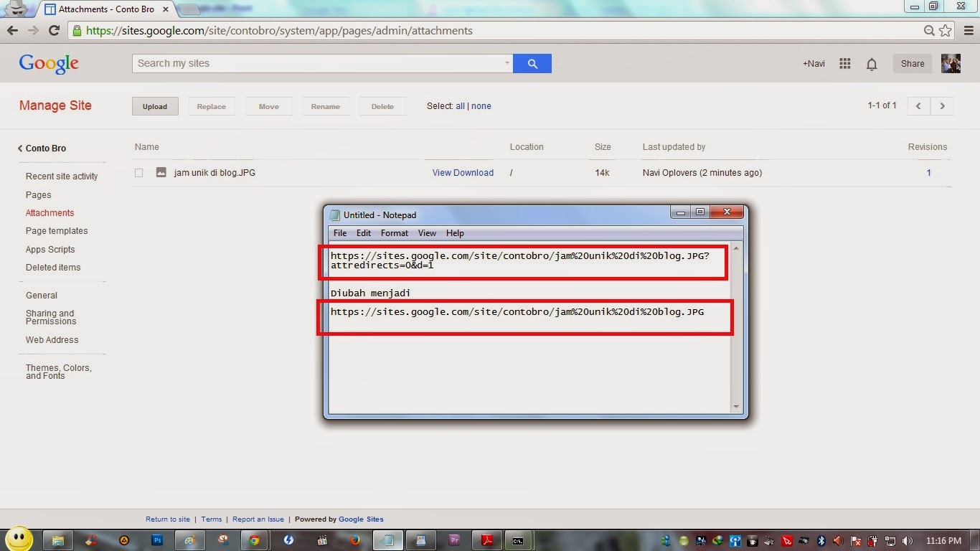
Task: Open Apps Scripts in the sidebar
Action: 50,250
